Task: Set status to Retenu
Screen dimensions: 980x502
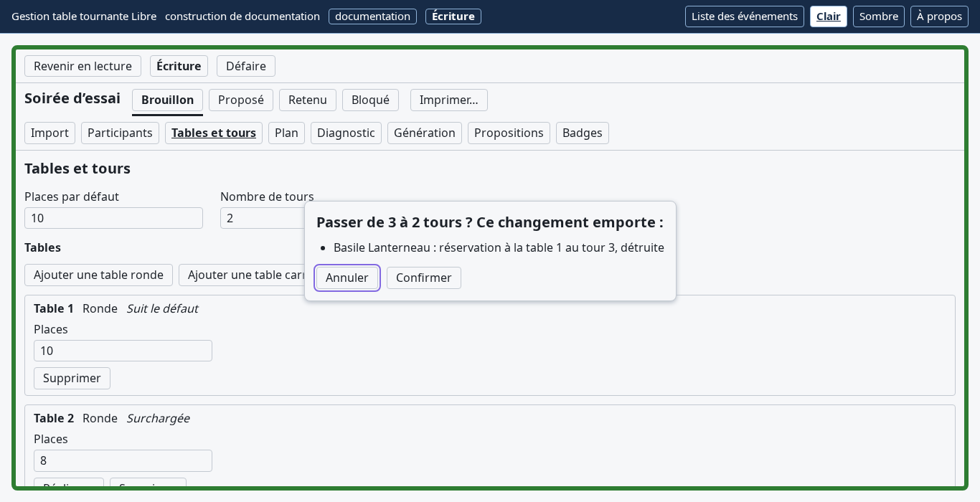Action: pos(308,100)
